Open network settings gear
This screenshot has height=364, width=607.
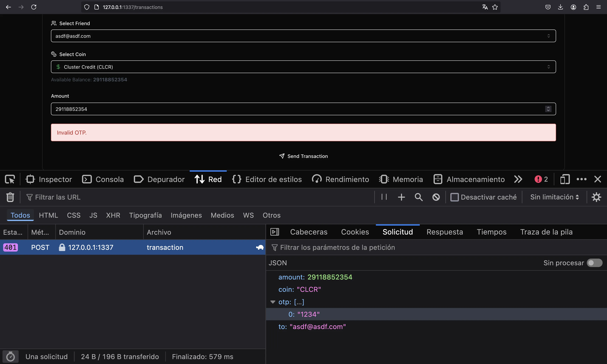[596, 197]
